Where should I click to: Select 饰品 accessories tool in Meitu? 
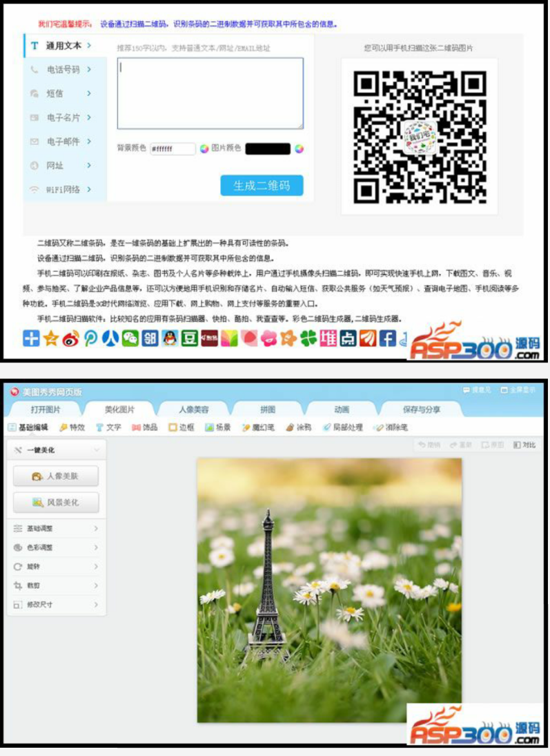click(x=145, y=427)
